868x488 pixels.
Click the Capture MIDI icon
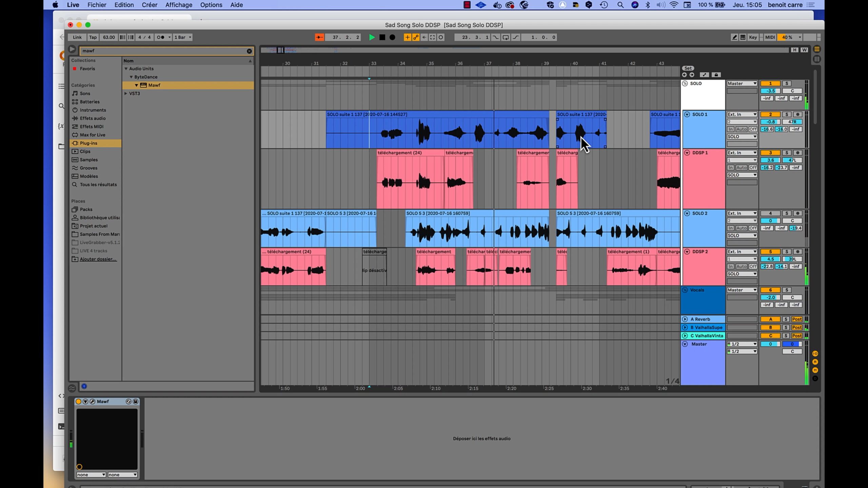click(x=433, y=37)
